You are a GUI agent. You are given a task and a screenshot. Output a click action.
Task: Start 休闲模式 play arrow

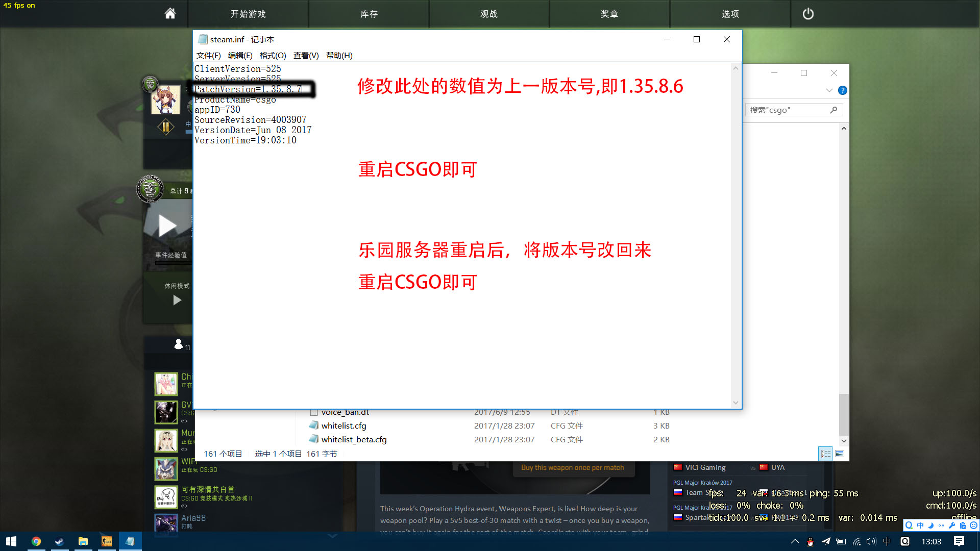177,300
